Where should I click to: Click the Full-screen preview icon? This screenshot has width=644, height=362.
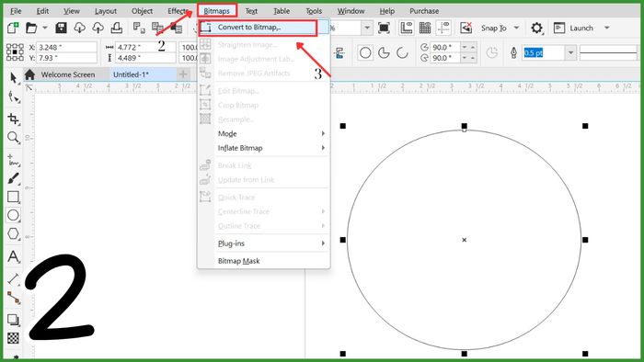point(384,28)
